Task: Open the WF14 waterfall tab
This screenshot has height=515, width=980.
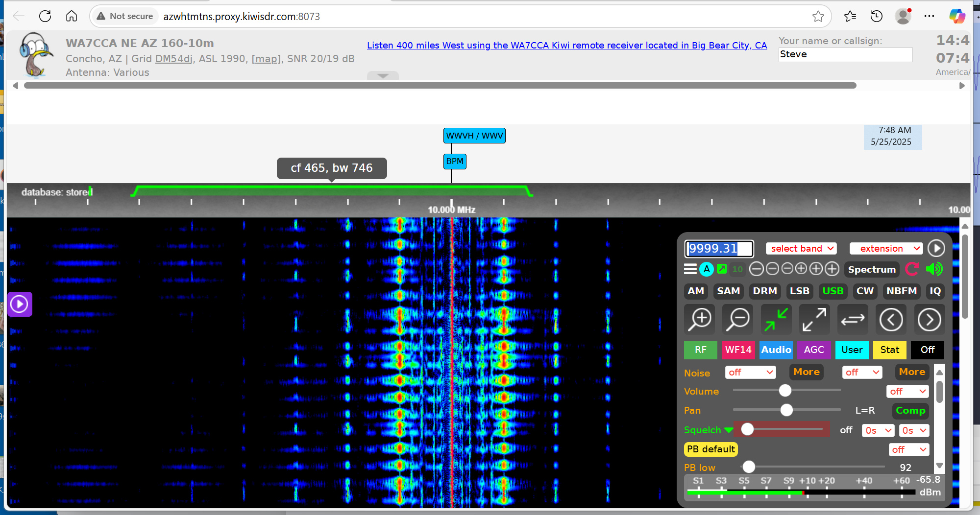Action: [x=738, y=350]
